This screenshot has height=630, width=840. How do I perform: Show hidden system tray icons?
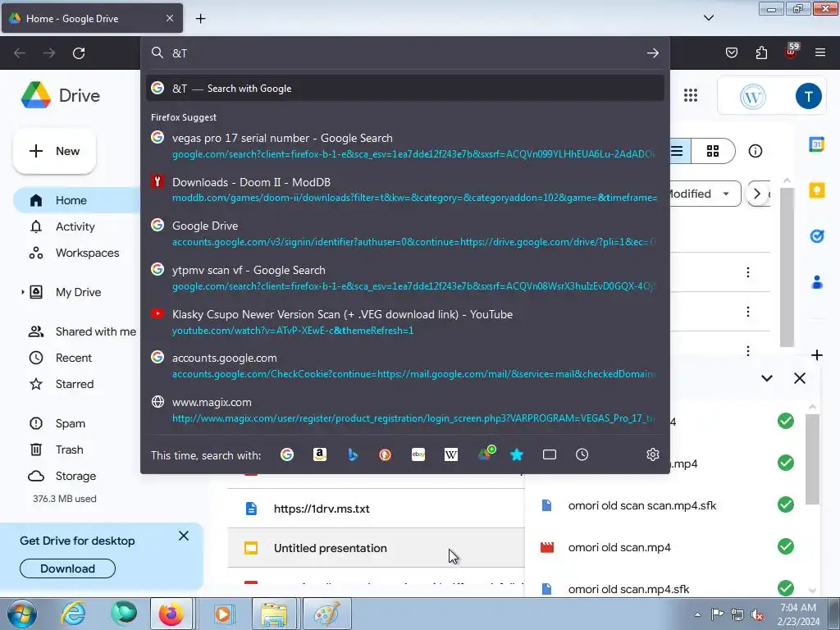tap(697, 614)
